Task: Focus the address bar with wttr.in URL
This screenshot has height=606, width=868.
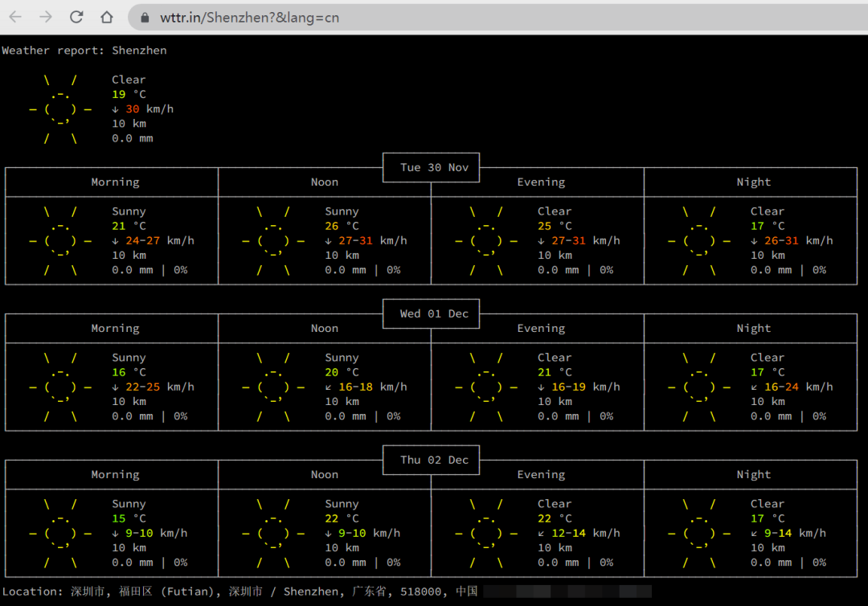Action: (x=498, y=18)
